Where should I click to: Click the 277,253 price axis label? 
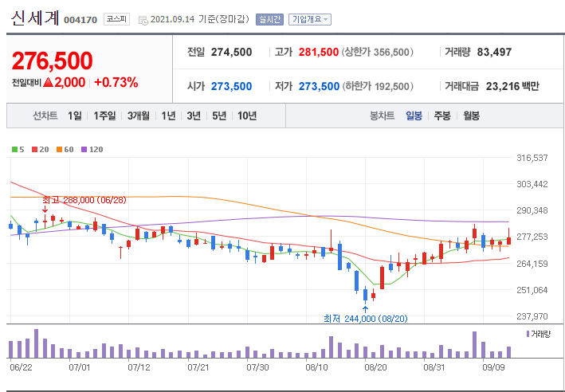pos(532,237)
